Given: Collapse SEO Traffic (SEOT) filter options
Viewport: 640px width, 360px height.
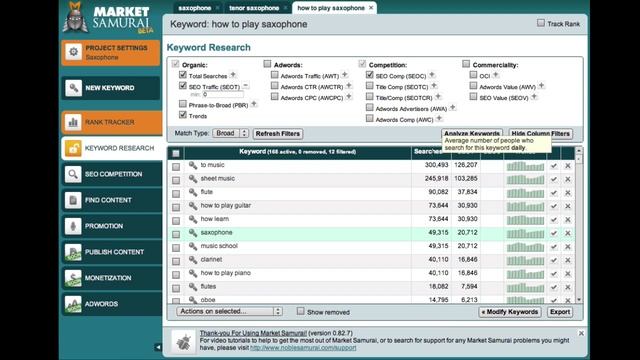Looking at the screenshot, I should coord(246,86).
